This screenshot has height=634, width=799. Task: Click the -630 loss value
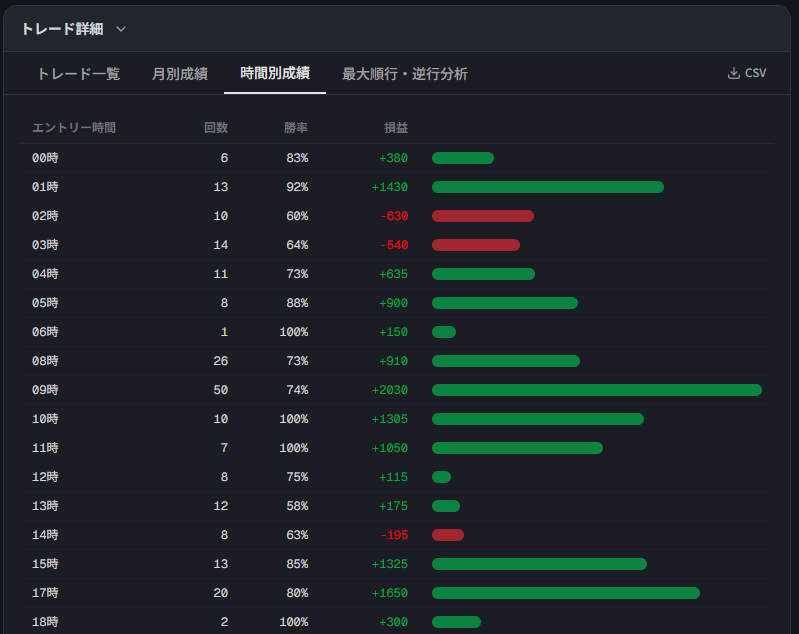pyautogui.click(x=394, y=216)
